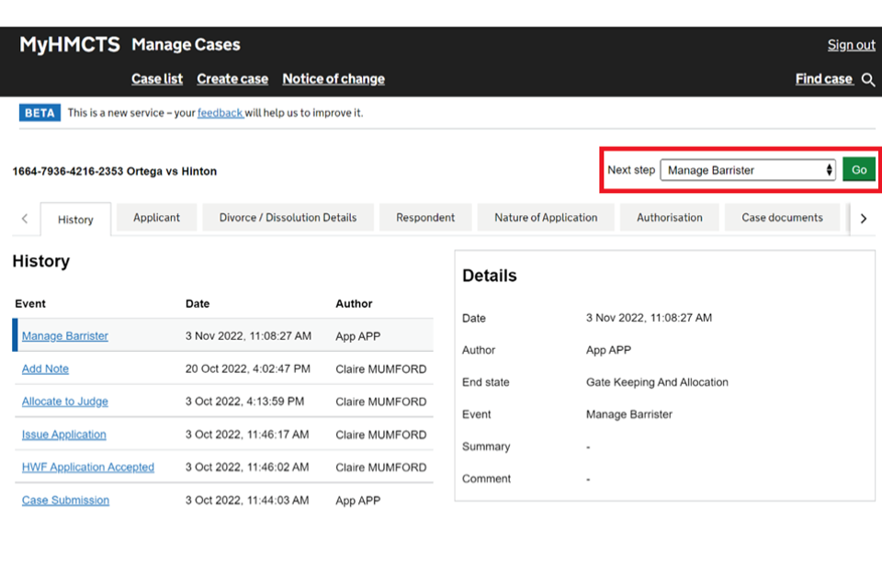Go to the Authorisation tab

click(670, 218)
